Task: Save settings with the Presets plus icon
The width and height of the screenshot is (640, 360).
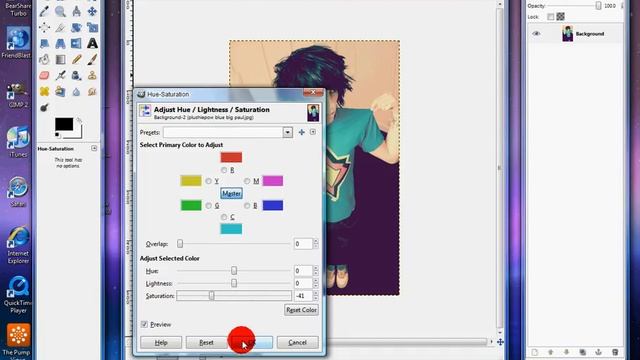Action: [302, 132]
